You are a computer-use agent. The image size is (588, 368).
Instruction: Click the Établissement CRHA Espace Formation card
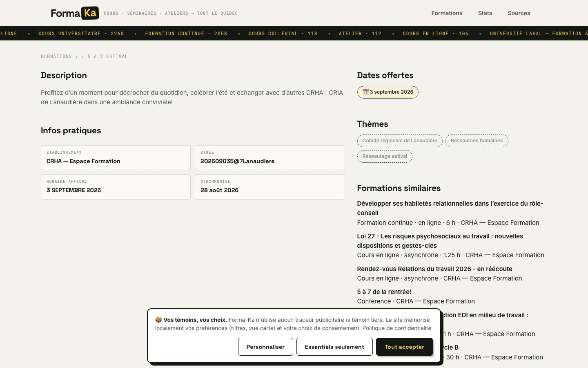[116, 157]
